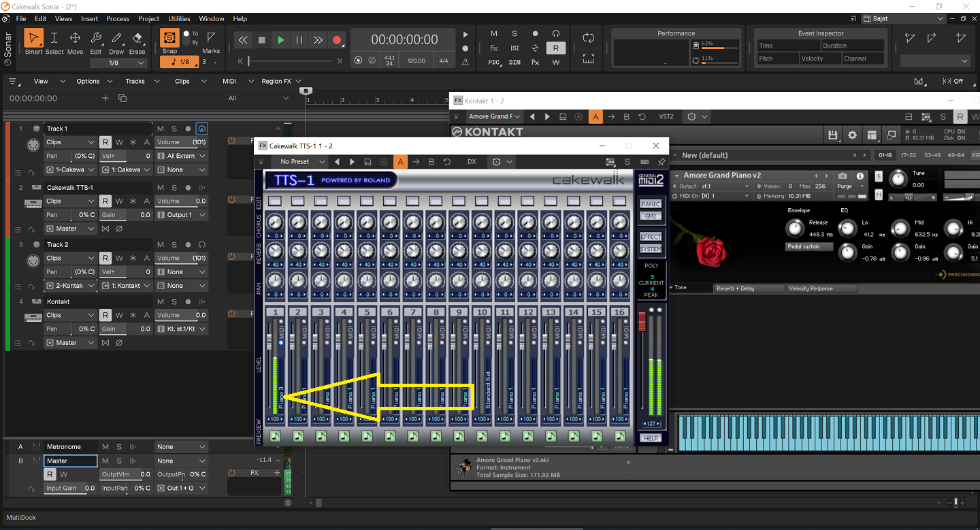Activate the Move tool
Viewport: 980px width, 530px height.
pyautogui.click(x=75, y=38)
